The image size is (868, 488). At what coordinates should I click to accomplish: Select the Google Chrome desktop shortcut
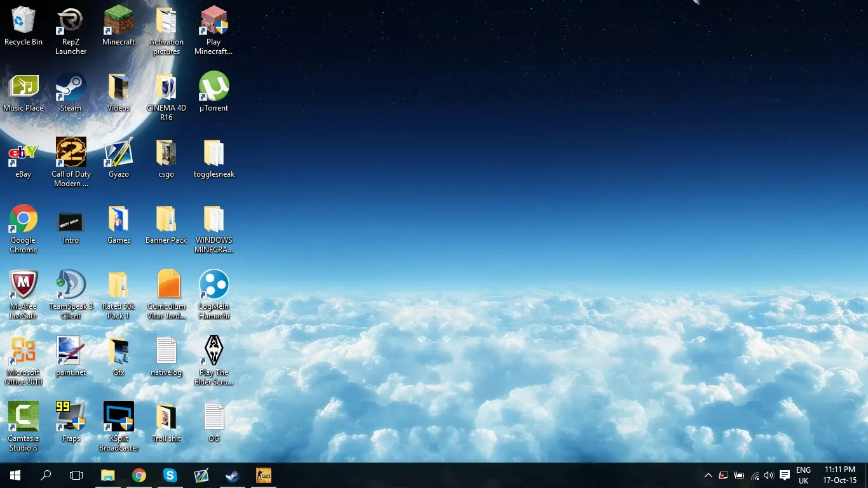pyautogui.click(x=24, y=229)
